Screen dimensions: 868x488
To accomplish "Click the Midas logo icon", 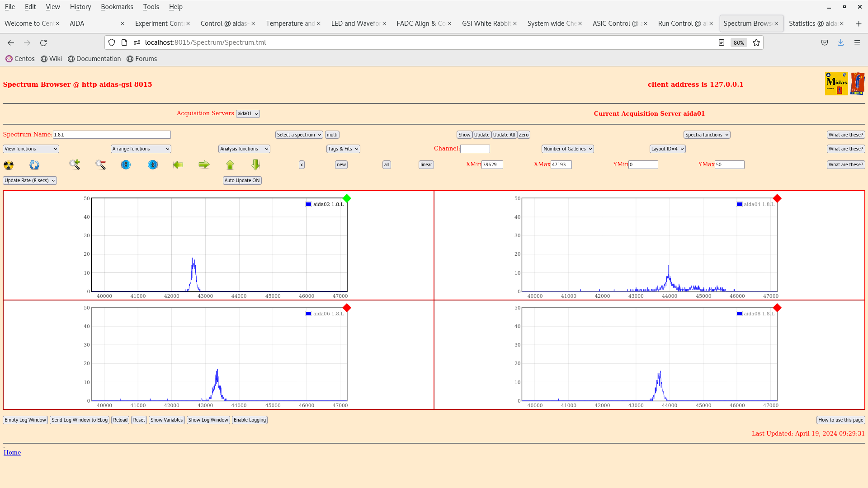I will [x=836, y=84].
